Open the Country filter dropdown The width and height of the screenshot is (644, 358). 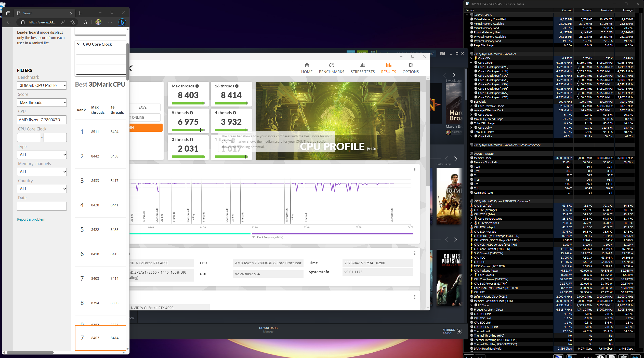[x=42, y=189]
